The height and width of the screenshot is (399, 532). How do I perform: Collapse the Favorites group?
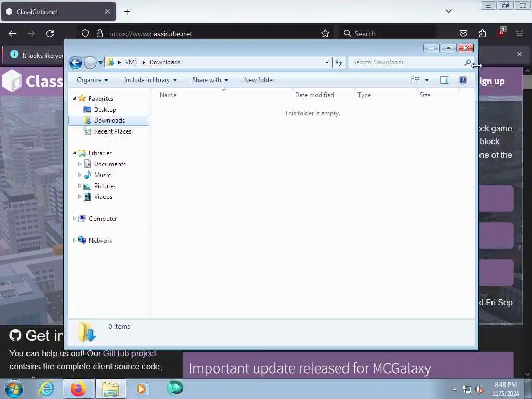[x=74, y=98]
